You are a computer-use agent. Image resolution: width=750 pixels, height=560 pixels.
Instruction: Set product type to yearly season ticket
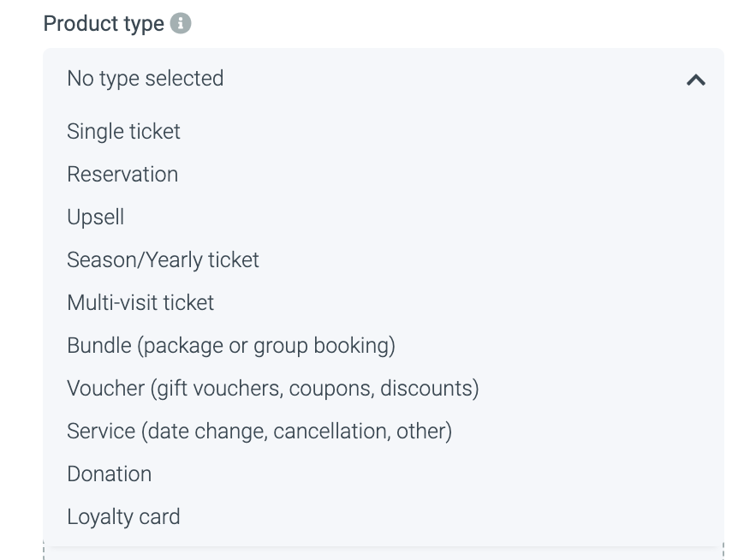point(163,260)
